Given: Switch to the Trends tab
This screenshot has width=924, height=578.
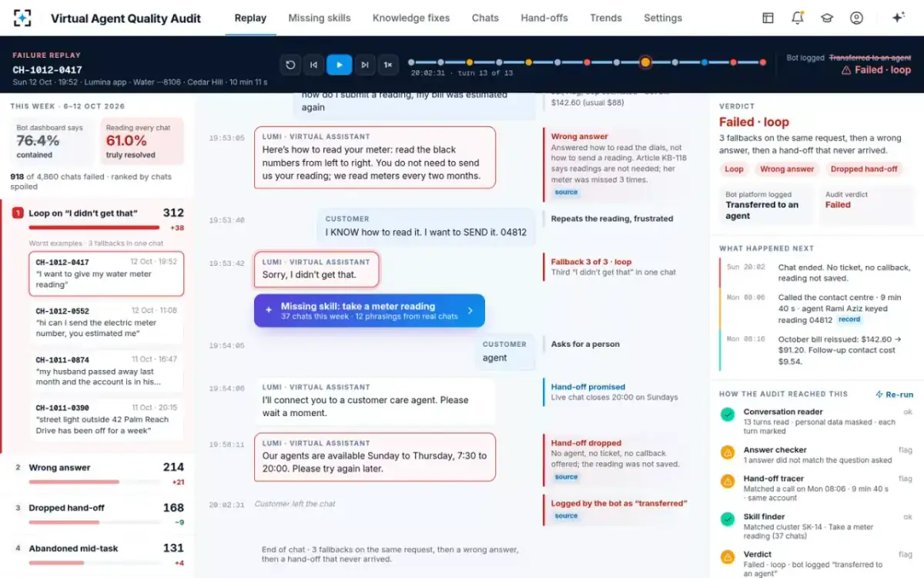Looking at the screenshot, I should [606, 18].
